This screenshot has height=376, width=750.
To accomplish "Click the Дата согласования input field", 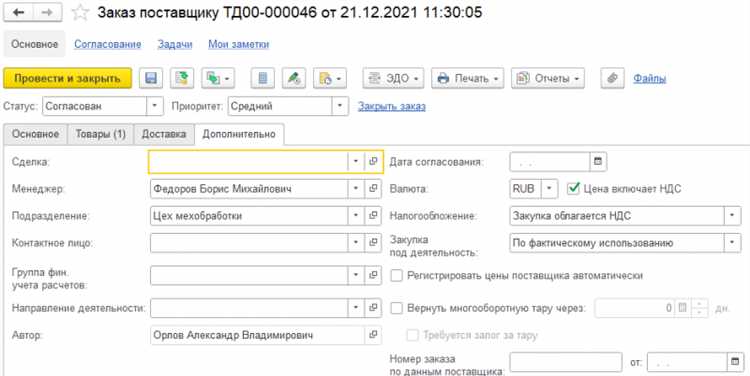I will (550, 162).
